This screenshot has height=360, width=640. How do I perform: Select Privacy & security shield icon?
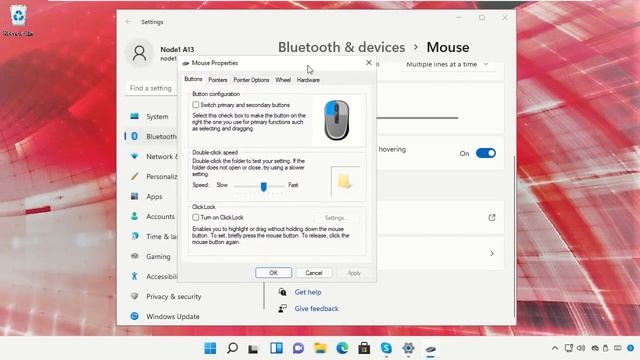point(134,296)
